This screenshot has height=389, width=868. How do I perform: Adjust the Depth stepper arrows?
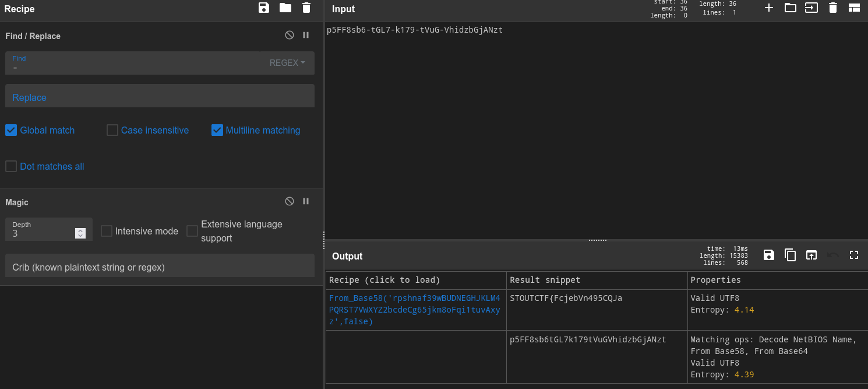pyautogui.click(x=80, y=233)
